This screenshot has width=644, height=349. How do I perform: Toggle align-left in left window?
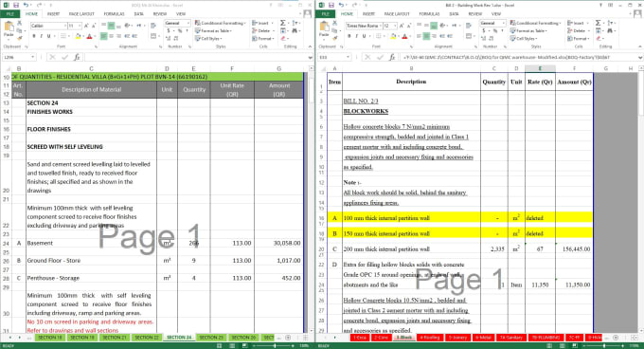pyautogui.click(x=103, y=36)
